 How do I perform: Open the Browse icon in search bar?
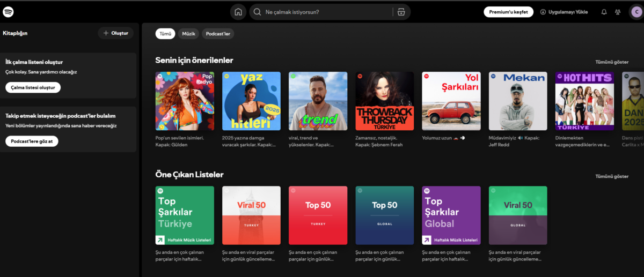click(x=401, y=12)
